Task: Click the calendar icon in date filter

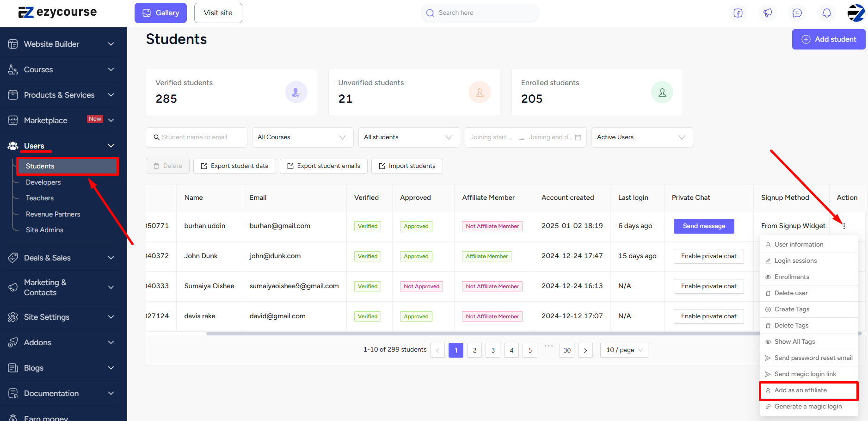Action: (x=578, y=137)
